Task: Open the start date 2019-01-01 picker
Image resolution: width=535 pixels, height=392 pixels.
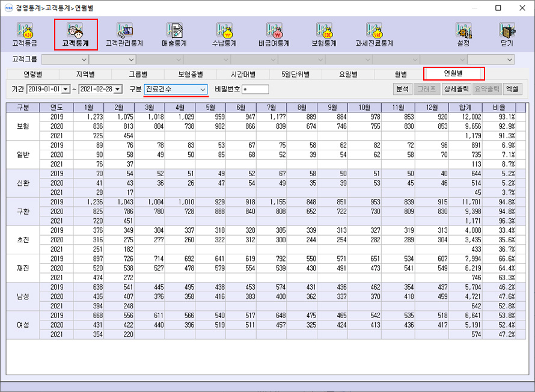Action: point(66,90)
